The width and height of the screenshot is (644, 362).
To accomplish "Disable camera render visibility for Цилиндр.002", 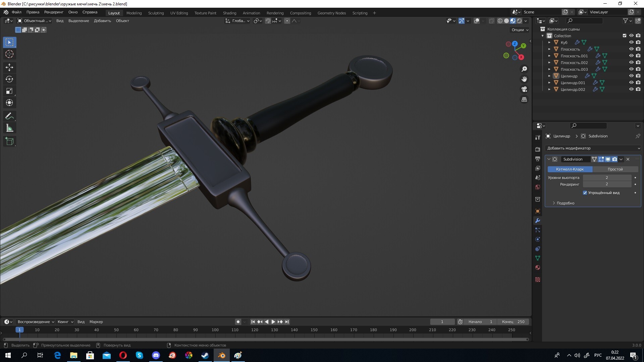I will pyautogui.click(x=638, y=89).
